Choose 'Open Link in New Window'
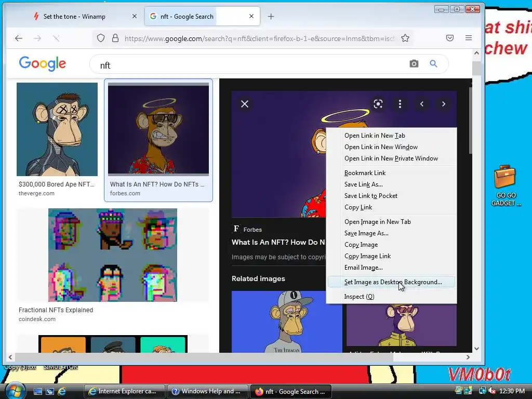The image size is (532, 399). [391, 147]
